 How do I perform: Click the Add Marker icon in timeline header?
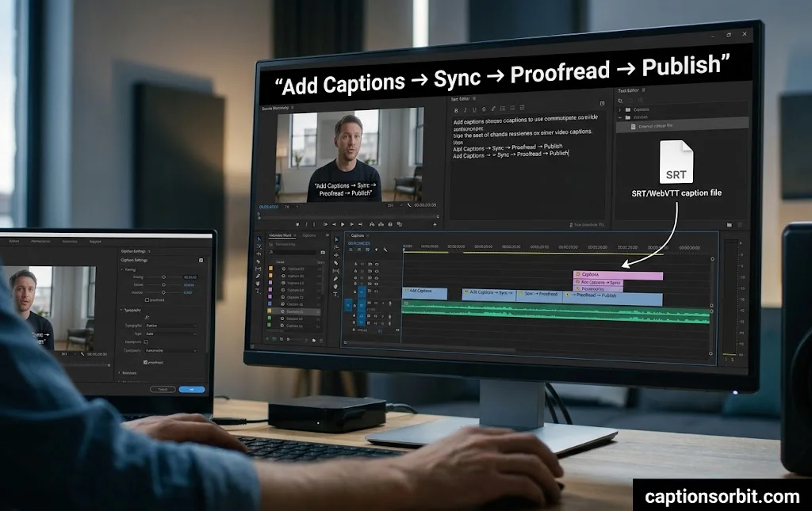coord(376,250)
